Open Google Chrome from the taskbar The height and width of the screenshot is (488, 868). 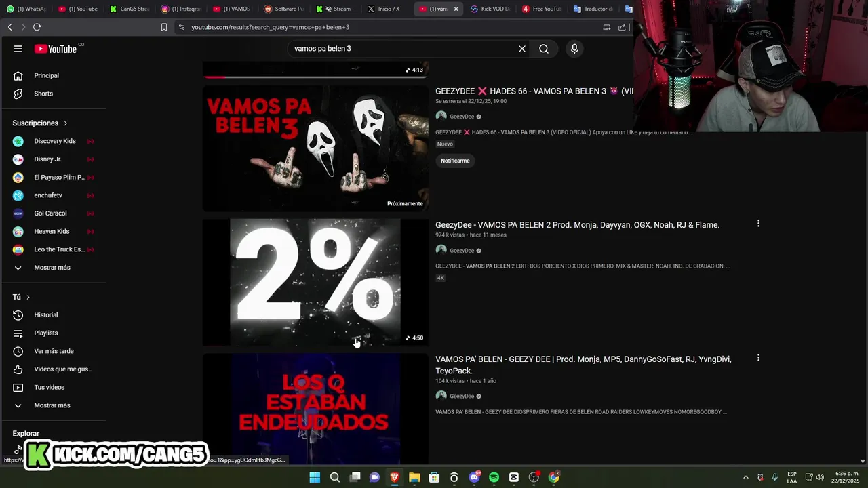tap(554, 477)
